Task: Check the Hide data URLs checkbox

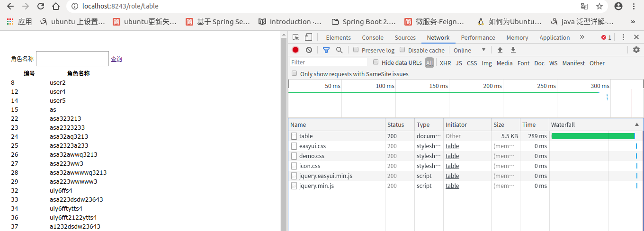Action: [x=376, y=62]
